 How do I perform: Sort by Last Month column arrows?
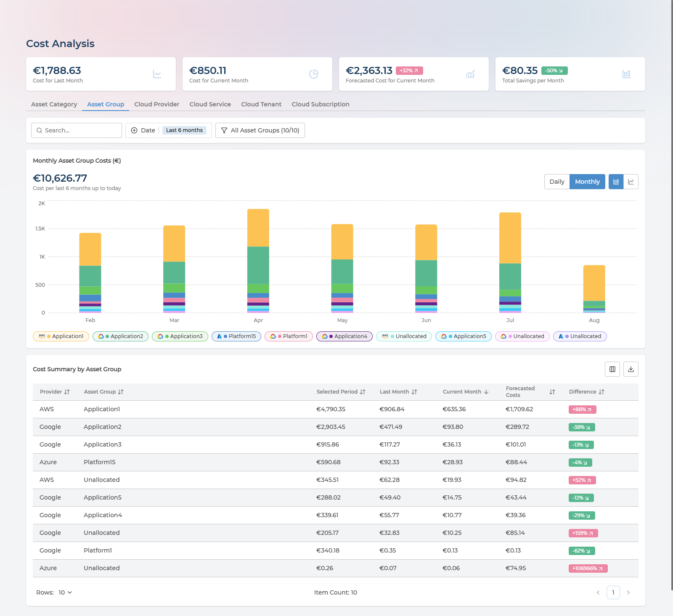[x=414, y=392]
